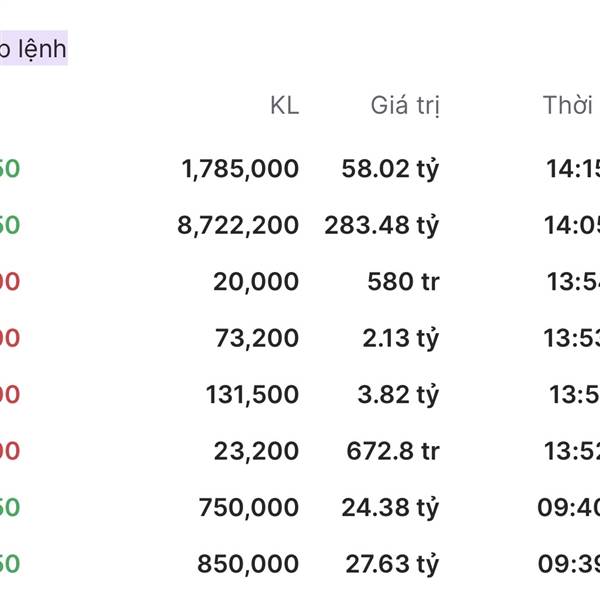Viewport: 600px width, 600px height.
Task: Select the row with volume 20,000
Action: pos(300,281)
